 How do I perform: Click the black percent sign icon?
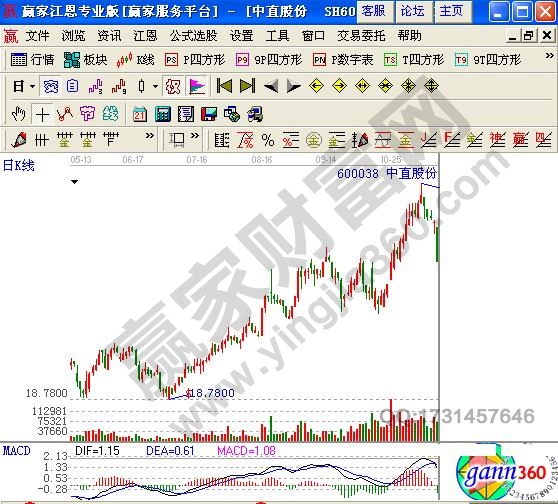pyautogui.click(x=268, y=140)
